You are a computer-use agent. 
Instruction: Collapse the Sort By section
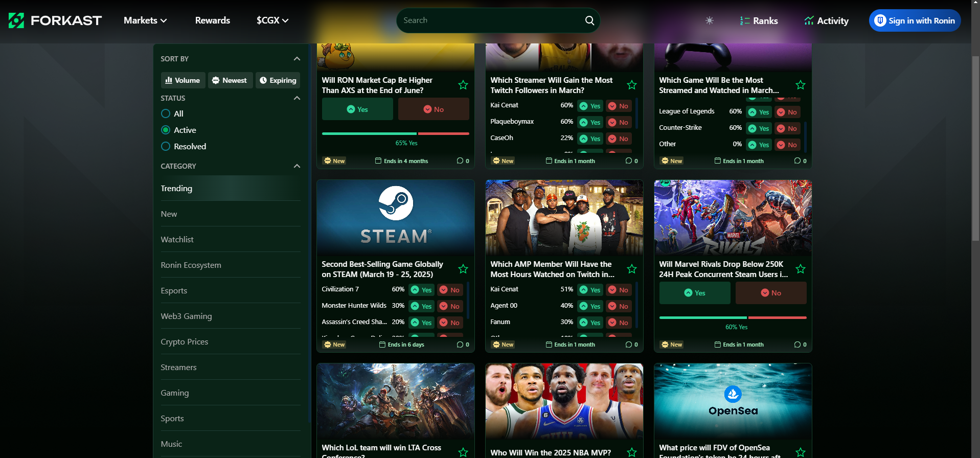pos(297,59)
